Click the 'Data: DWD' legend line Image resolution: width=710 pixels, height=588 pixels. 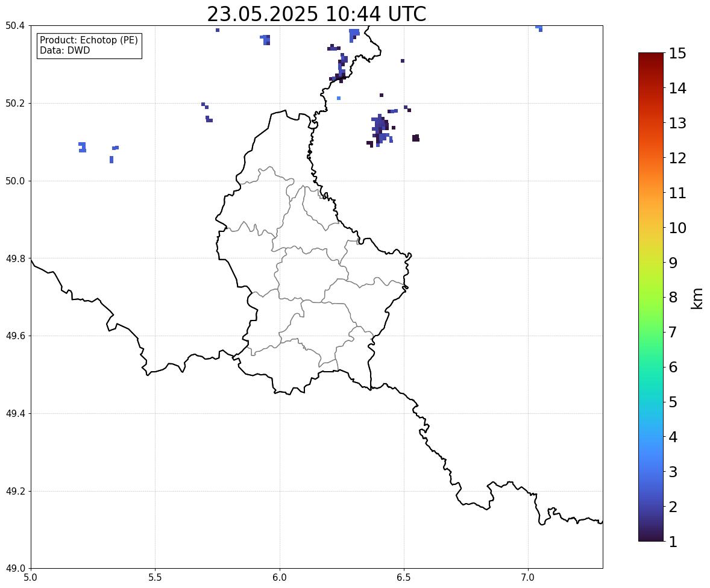tap(64, 50)
